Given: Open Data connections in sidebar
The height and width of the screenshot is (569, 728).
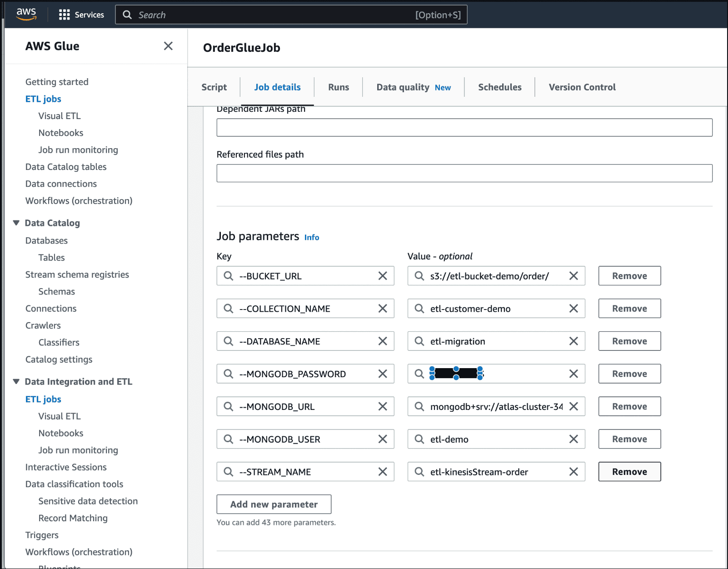Looking at the screenshot, I should click(x=61, y=184).
